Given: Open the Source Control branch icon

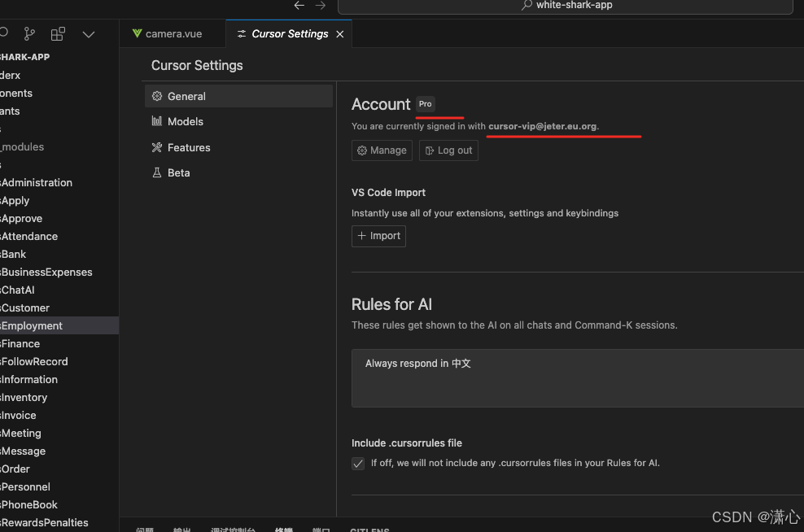Looking at the screenshot, I should pos(29,34).
